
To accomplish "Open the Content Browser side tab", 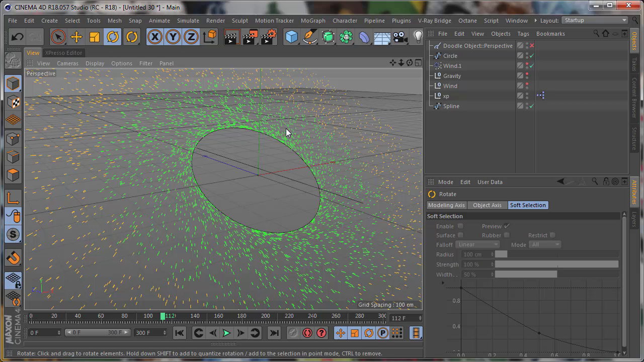I will coord(634,98).
